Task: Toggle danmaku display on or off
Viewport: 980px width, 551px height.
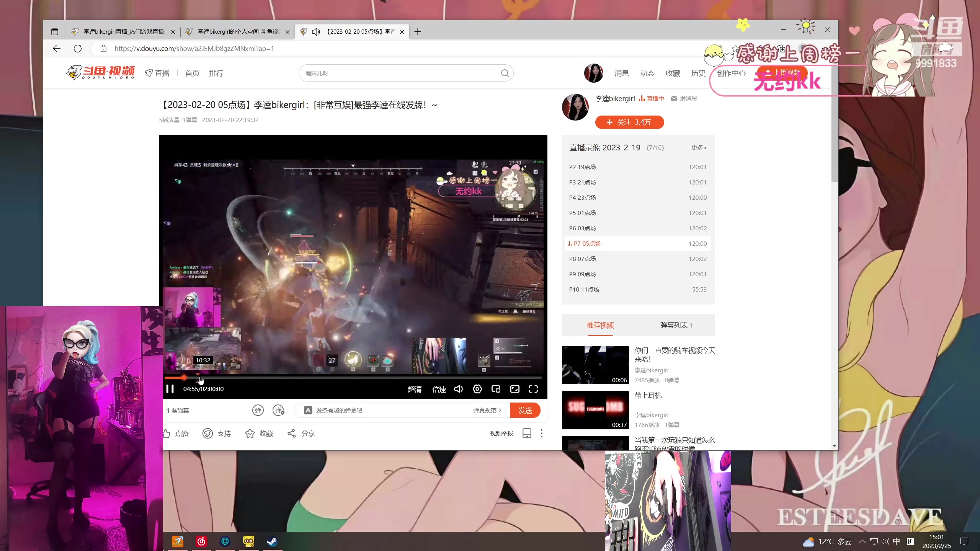Action: tap(258, 411)
